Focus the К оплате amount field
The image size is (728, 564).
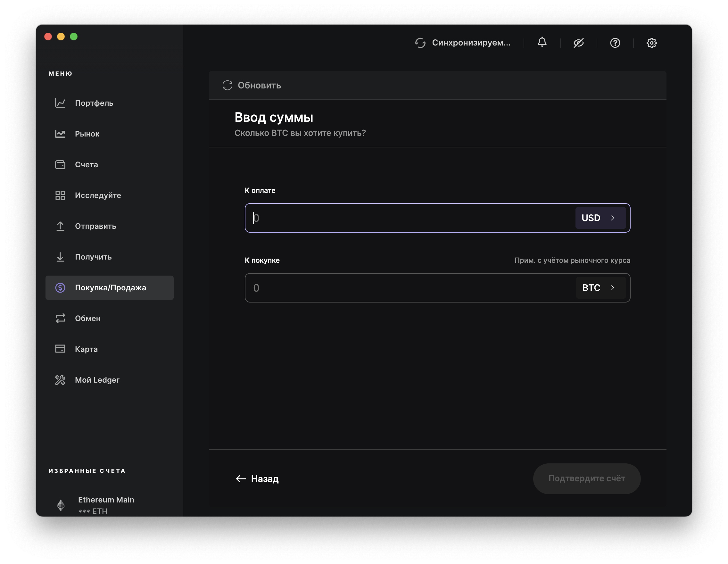tap(410, 218)
